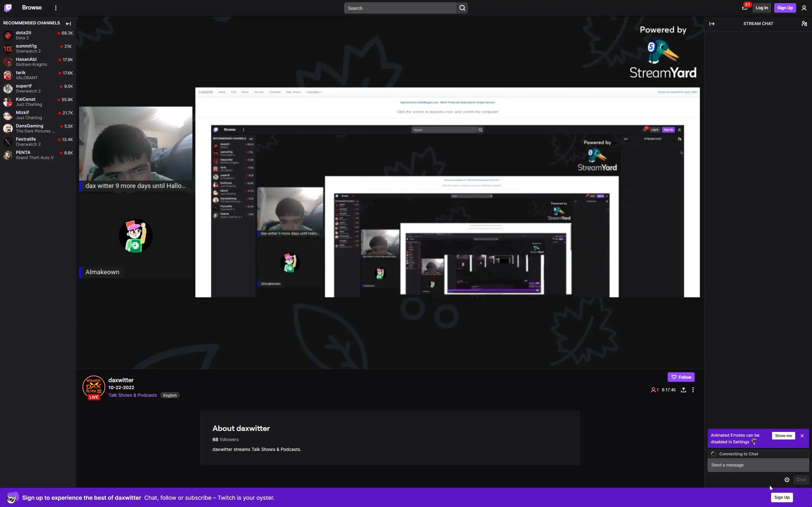812x507 pixels.
Task: Click the Twitch home logo icon
Action: tap(8, 8)
